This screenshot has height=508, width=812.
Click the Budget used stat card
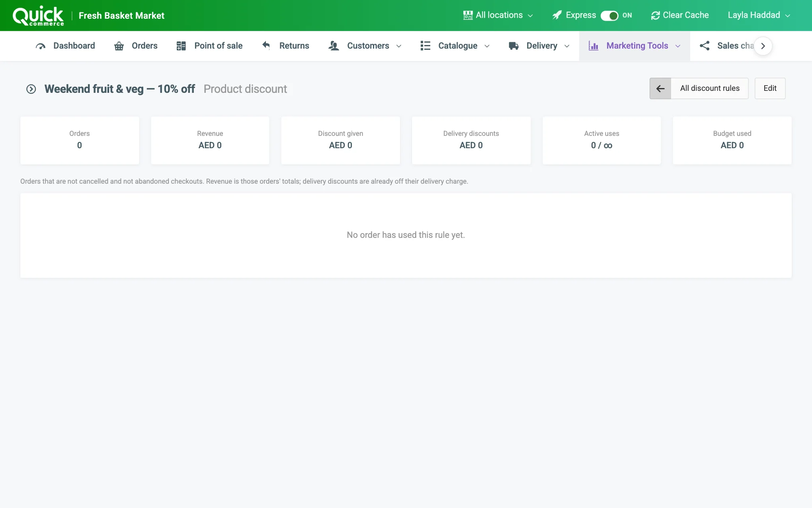732,140
